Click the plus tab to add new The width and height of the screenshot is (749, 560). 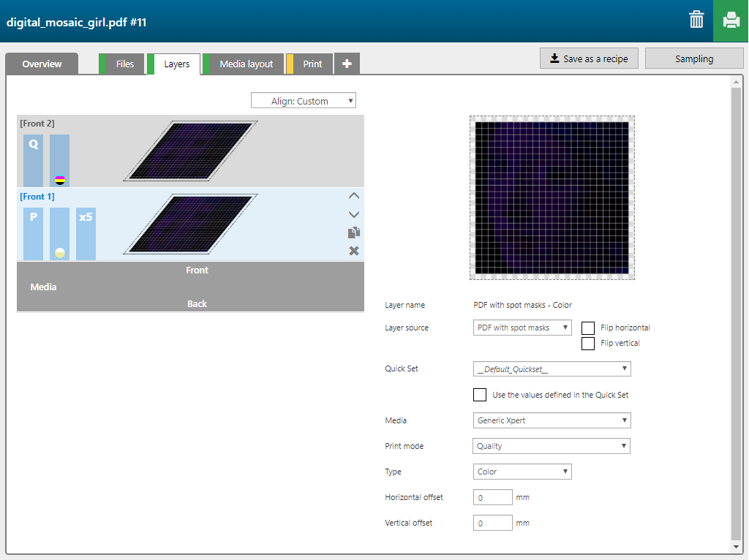click(x=347, y=64)
